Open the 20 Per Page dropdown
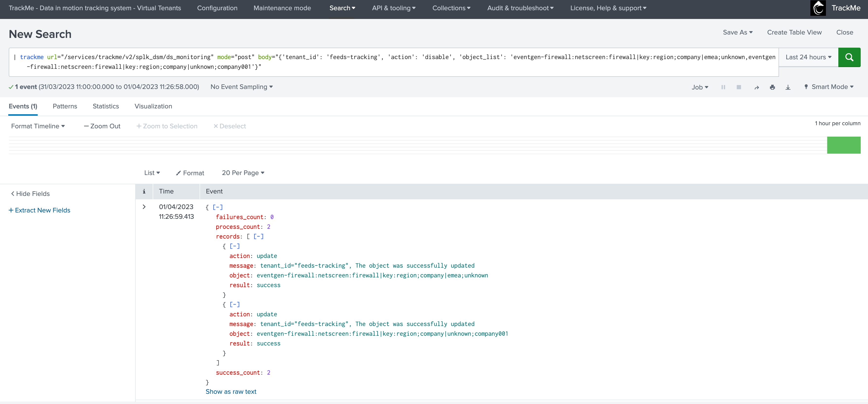 click(243, 173)
